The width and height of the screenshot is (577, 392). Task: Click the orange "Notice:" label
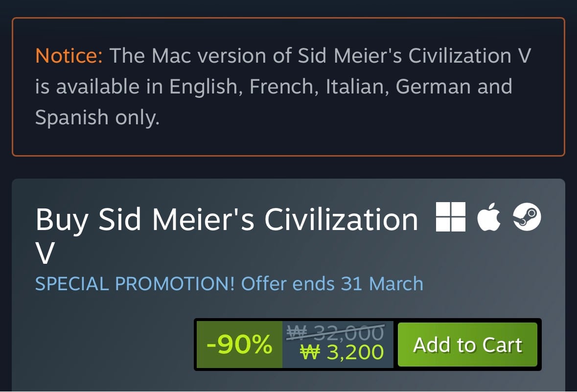click(x=69, y=56)
